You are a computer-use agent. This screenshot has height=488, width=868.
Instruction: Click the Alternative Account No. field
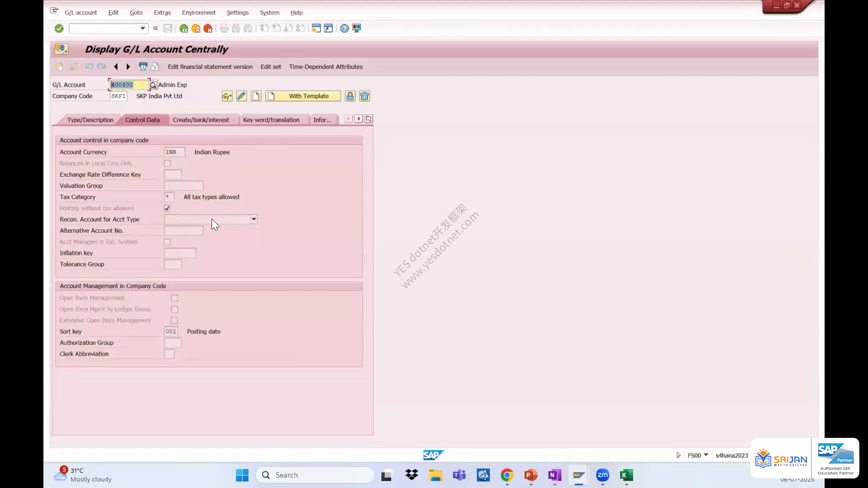click(x=184, y=231)
